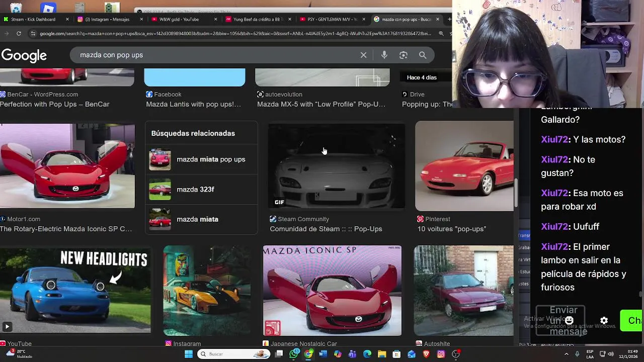Select related search mazda miata pop ups

coord(201,159)
